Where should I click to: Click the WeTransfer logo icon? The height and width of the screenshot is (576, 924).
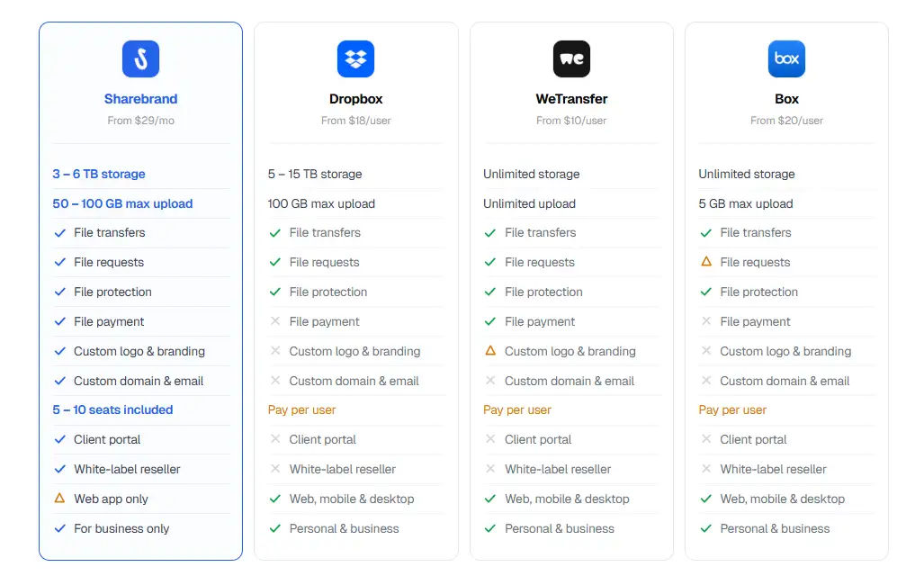[x=571, y=59]
